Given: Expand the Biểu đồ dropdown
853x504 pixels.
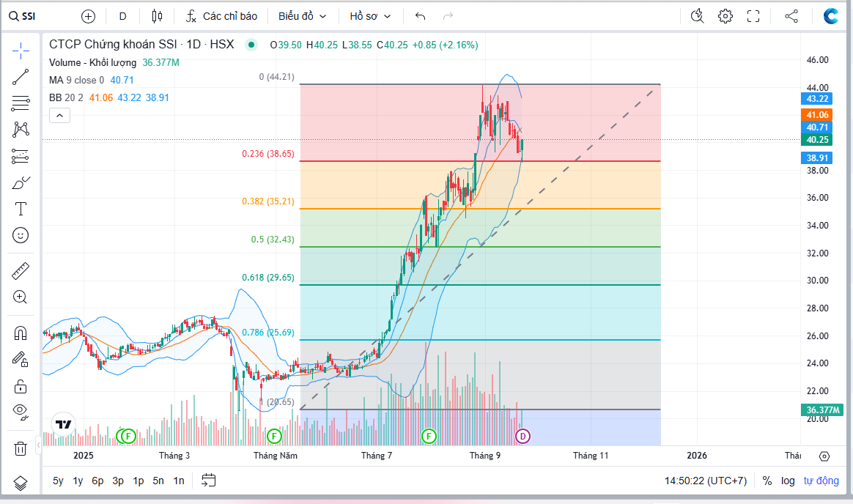Looking at the screenshot, I should [302, 16].
